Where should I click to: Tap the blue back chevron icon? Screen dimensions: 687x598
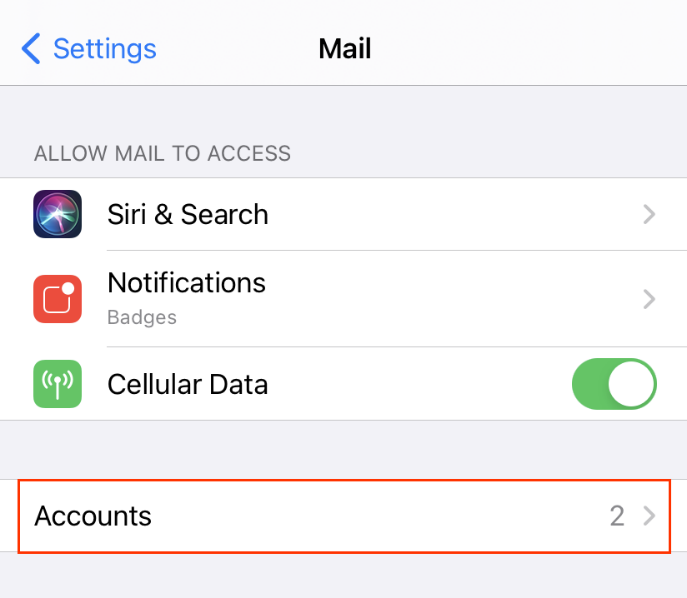(x=31, y=48)
